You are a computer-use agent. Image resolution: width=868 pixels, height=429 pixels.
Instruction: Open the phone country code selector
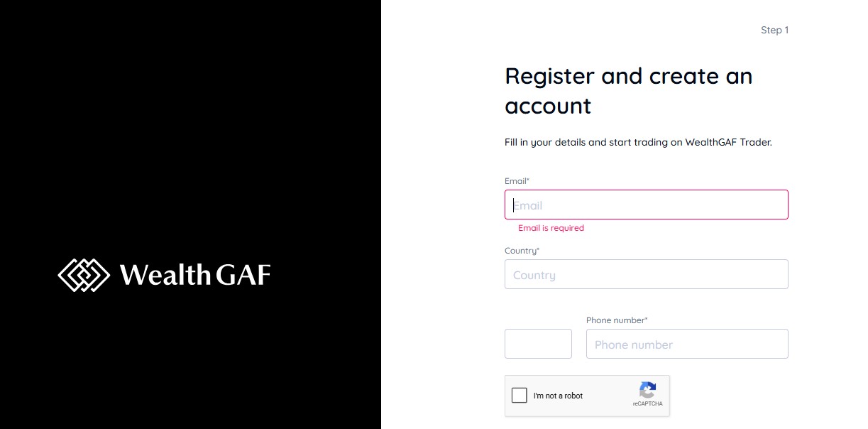pos(538,343)
